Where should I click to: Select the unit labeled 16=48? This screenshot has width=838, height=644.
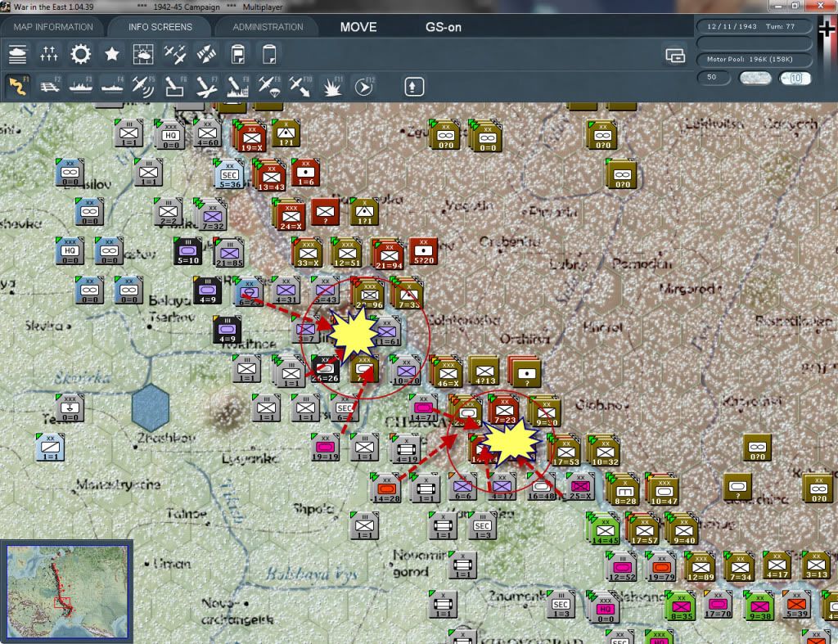[541, 488]
